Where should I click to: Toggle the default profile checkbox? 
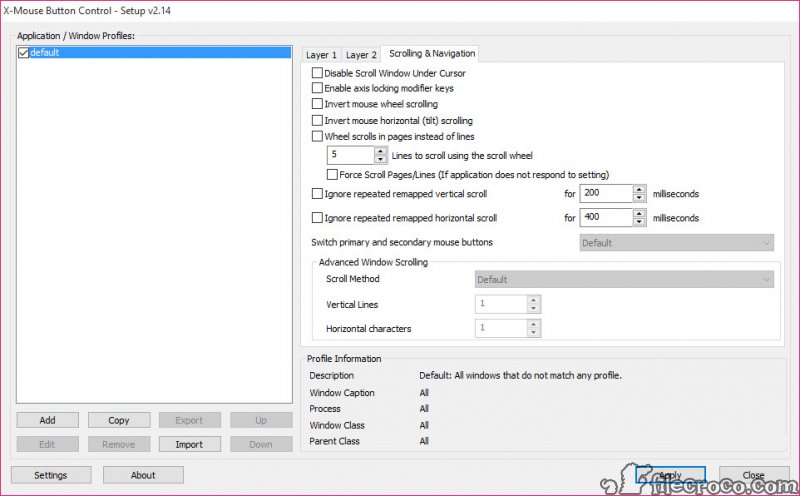(x=23, y=53)
